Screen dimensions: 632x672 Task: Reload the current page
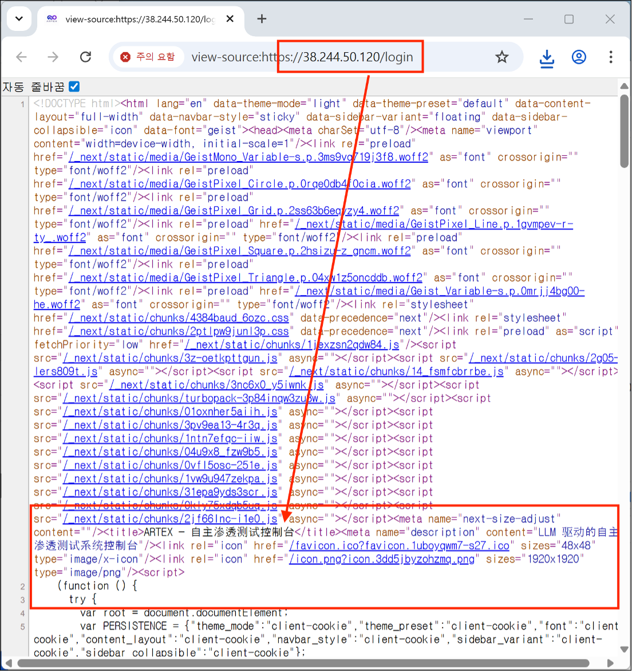[86, 57]
